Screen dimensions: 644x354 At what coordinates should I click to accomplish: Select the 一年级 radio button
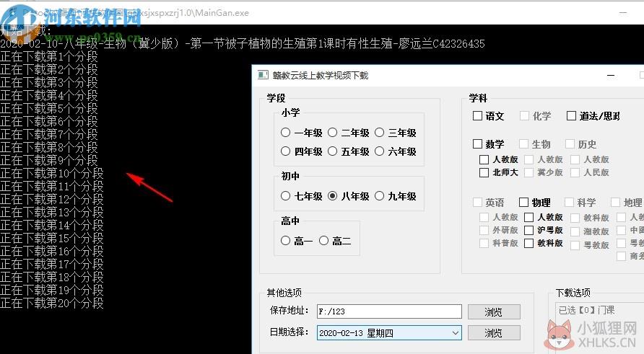tap(285, 133)
